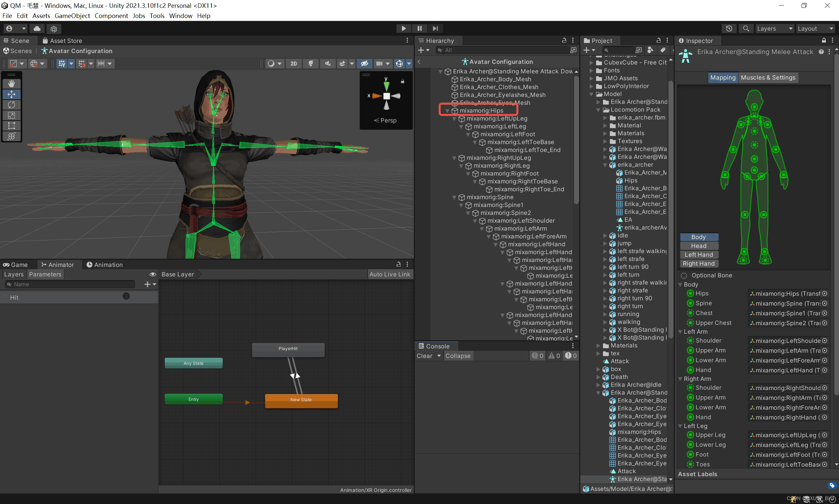Toggle scene hidden objects visibility icon
839x504 pixels.
tap(365, 64)
